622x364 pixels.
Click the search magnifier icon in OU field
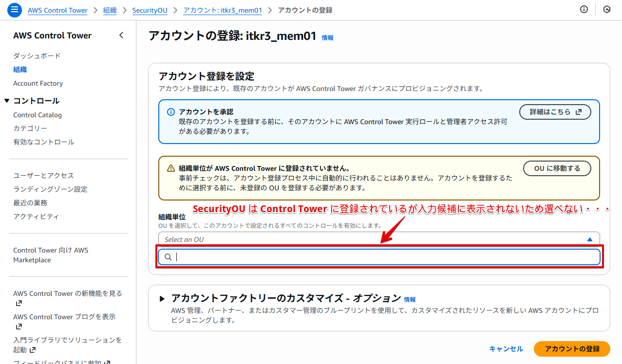click(x=168, y=257)
